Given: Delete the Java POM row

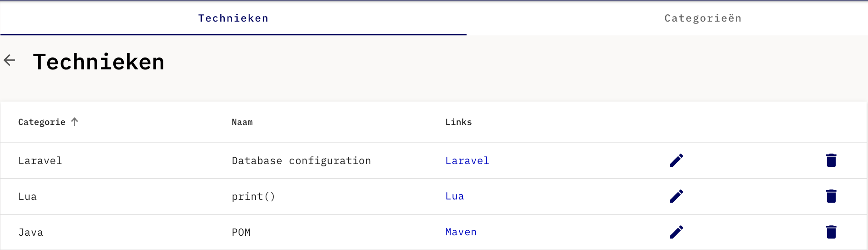Looking at the screenshot, I should (x=831, y=232).
